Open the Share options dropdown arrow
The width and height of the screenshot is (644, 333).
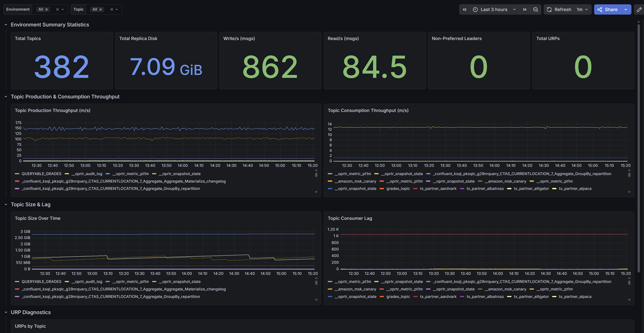626,9
